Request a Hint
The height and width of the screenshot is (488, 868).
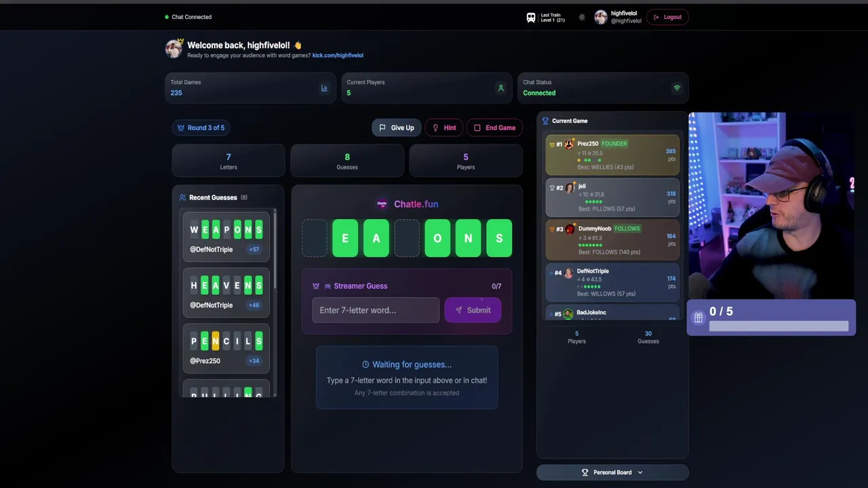(x=444, y=127)
